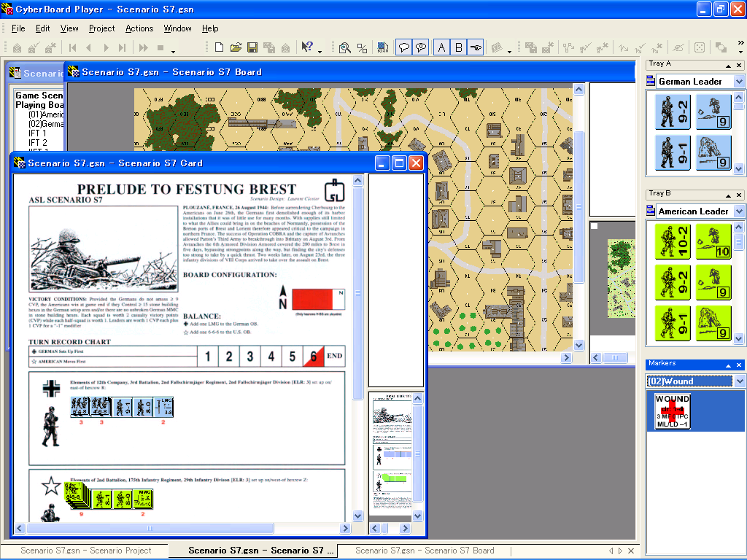The image size is (747, 560).
Task: Click the Tray A list icon beside German Leader
Action: 651,82
